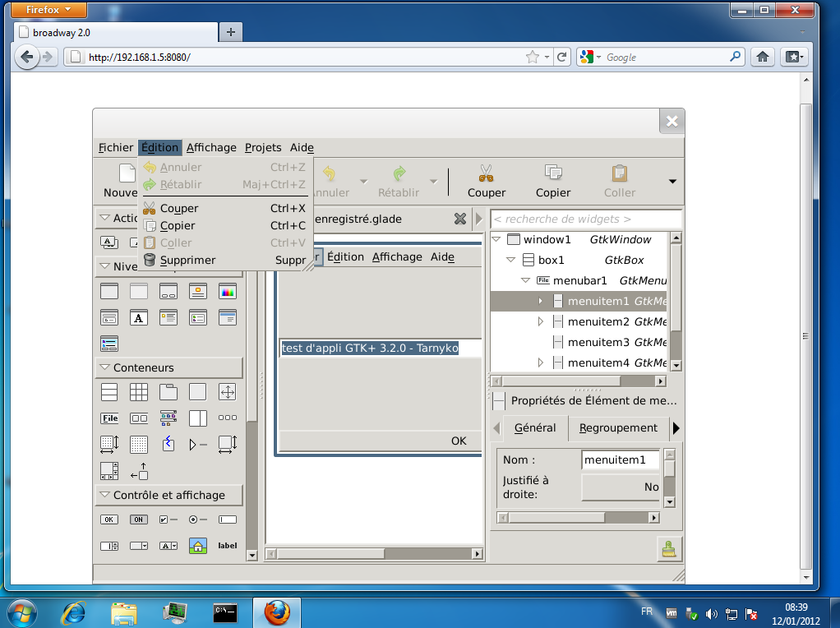The image size is (840, 628).
Task: Click the widget search field
Action: coord(585,219)
